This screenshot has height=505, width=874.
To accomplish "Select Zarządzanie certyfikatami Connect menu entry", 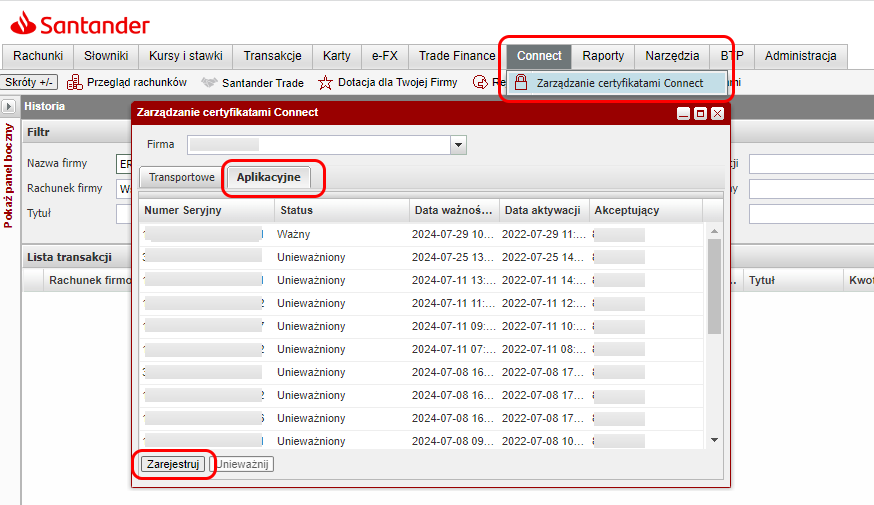I will (617, 83).
